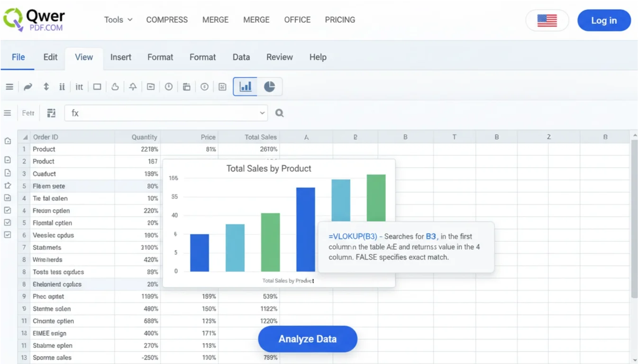Click the star icon in left sidebar
Screen dimensions: 638x364
[8, 185]
